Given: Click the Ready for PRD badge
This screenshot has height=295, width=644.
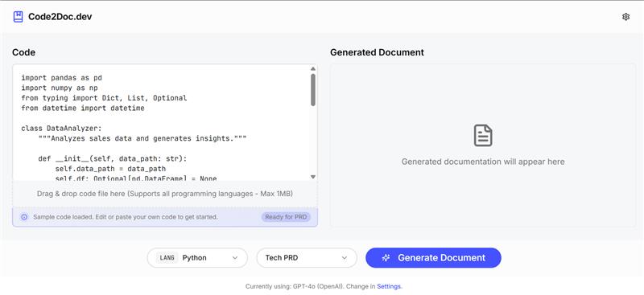Looking at the screenshot, I should pos(286,217).
